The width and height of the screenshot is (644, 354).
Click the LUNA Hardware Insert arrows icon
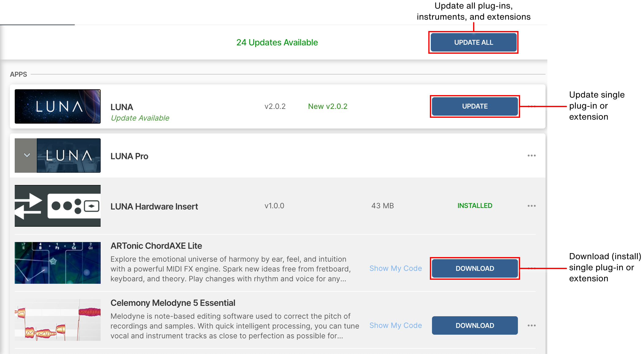[x=57, y=206]
